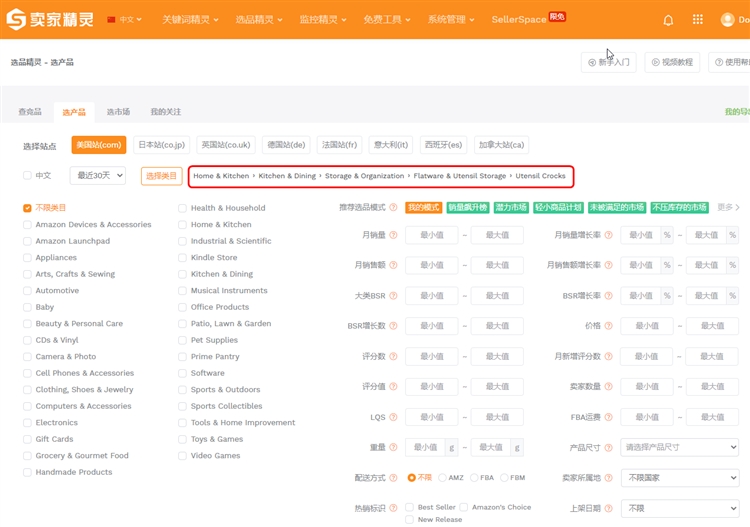Image resolution: width=750 pixels, height=527 pixels.
Task: Click the help icon beside LQS
Action: click(393, 417)
